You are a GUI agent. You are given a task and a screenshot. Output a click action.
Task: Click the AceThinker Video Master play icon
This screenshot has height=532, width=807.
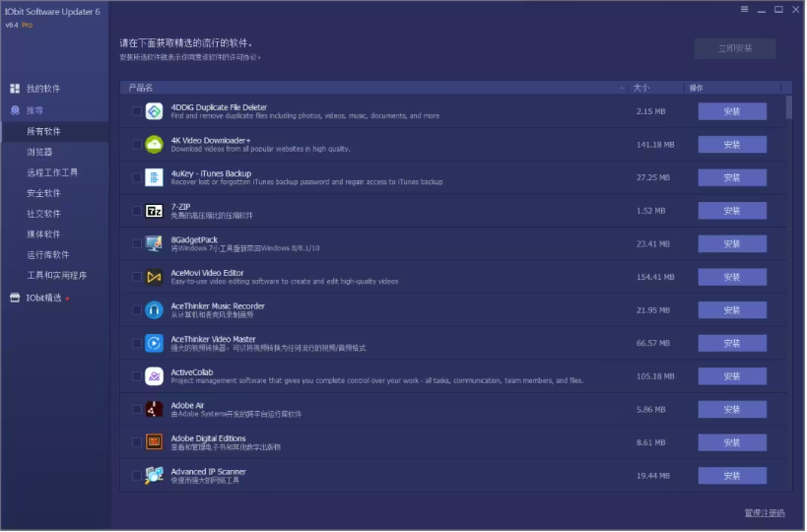(154, 343)
